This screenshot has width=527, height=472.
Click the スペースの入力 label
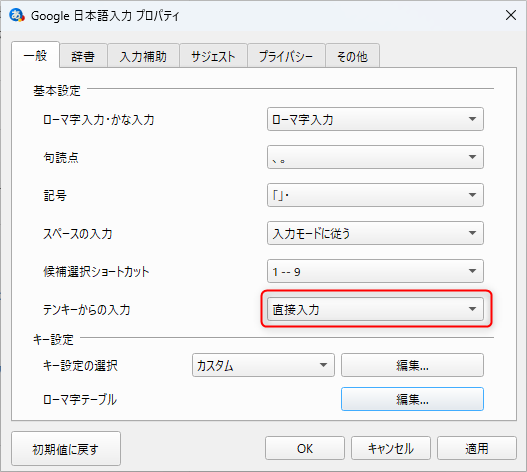[78, 233]
